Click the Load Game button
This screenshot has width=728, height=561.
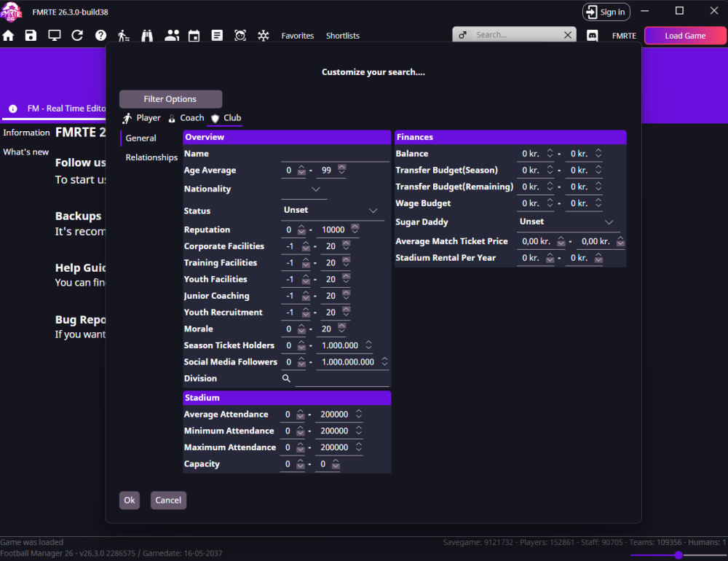click(685, 36)
